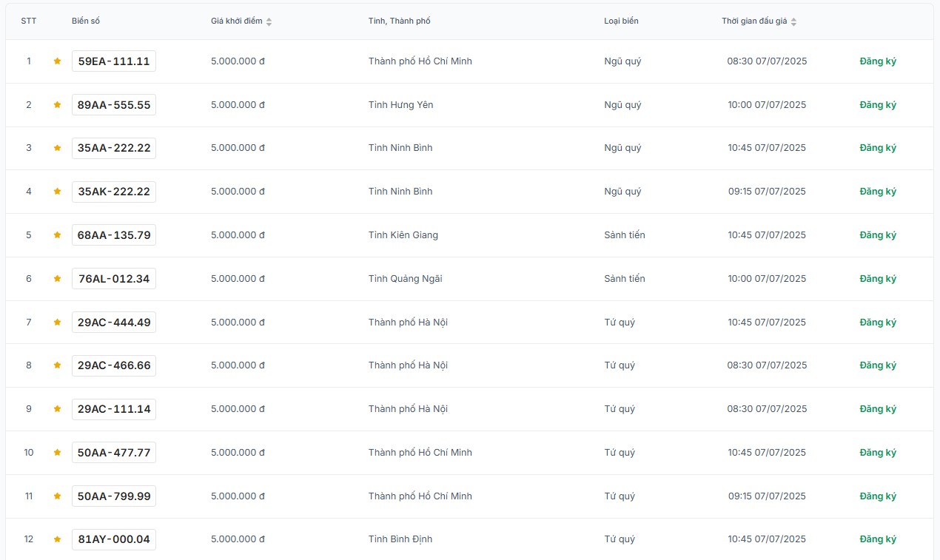Select Đăng ký for plate 50AA-477.77
The height and width of the screenshot is (560, 940).
[878, 453]
